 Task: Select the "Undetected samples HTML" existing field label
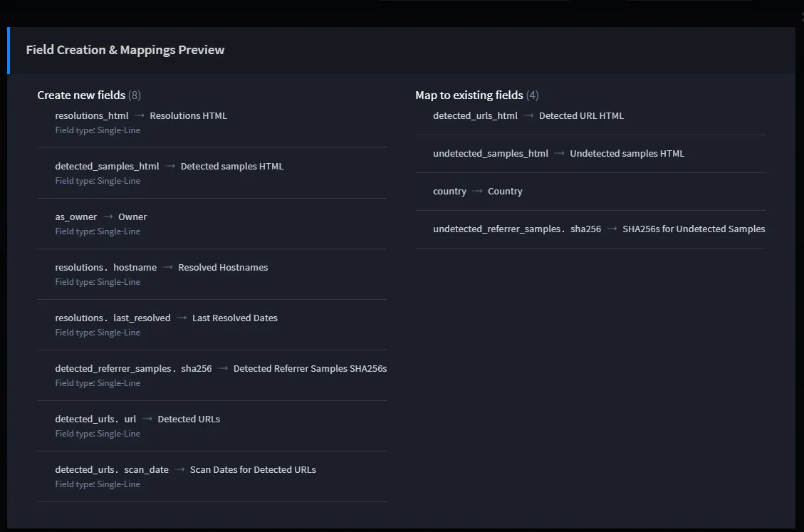627,153
